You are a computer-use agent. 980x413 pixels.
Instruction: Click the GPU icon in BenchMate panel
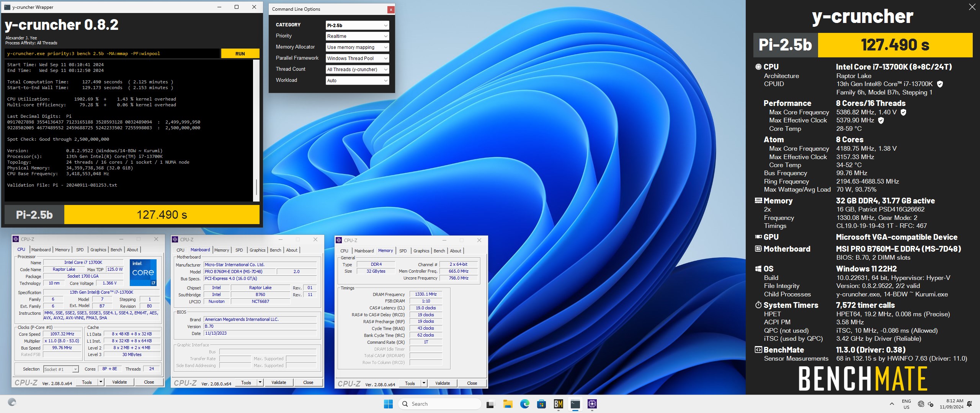(758, 237)
